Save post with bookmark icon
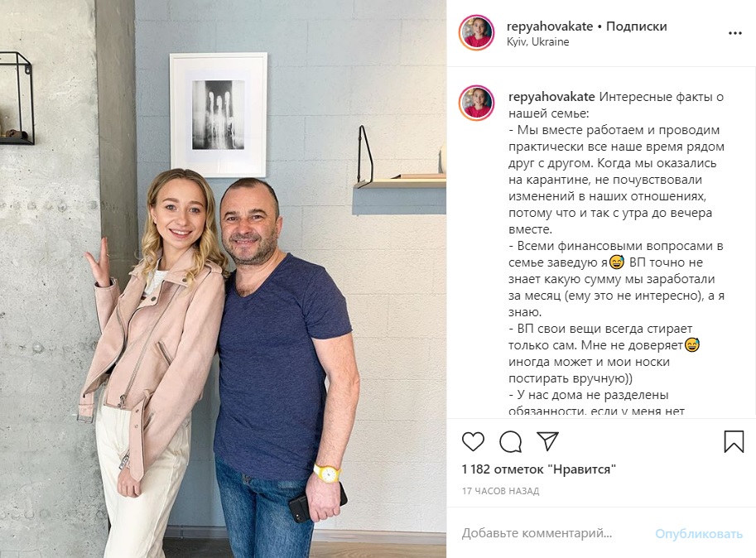The image size is (756, 558). [734, 441]
